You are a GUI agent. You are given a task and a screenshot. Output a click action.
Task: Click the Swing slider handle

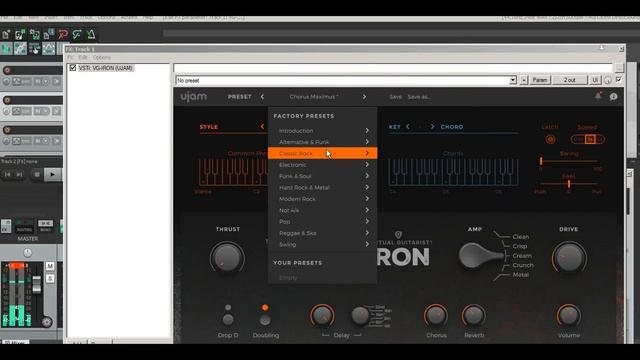coord(541,161)
